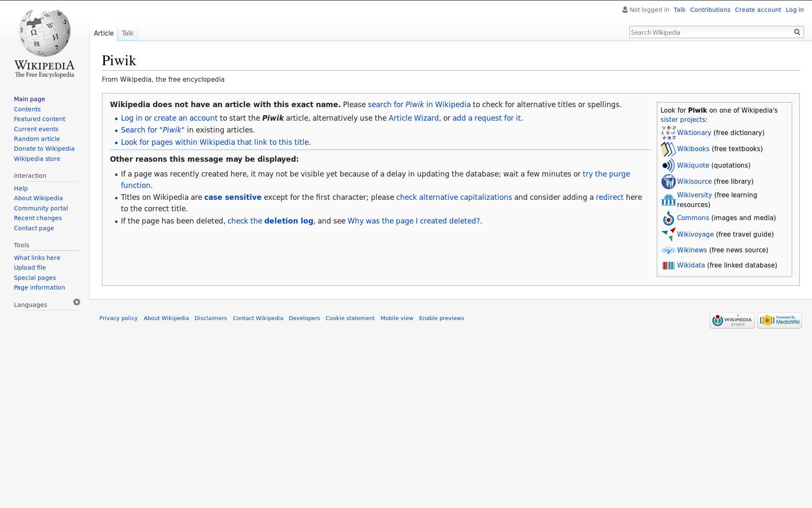
Task: Click the Wikisource logo icon
Action: click(668, 182)
